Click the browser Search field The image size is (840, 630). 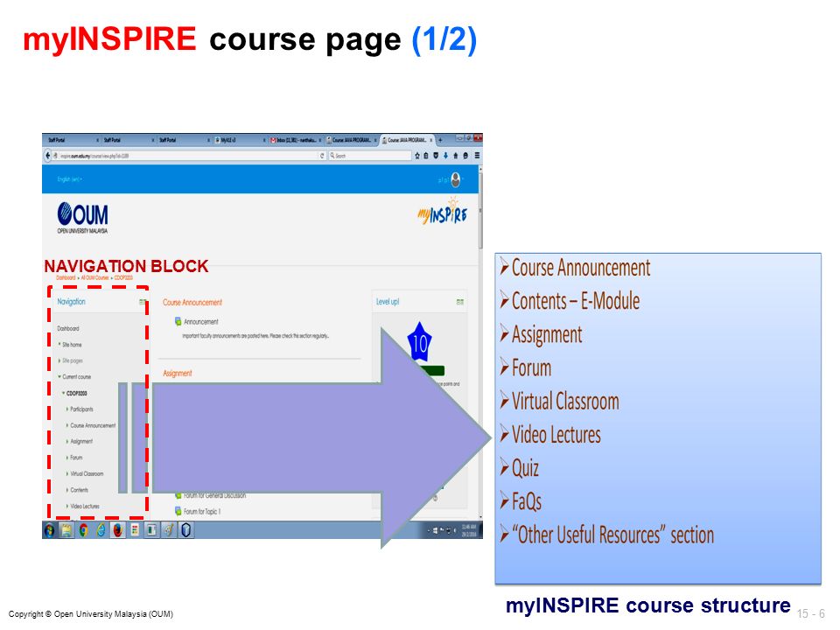369,156
